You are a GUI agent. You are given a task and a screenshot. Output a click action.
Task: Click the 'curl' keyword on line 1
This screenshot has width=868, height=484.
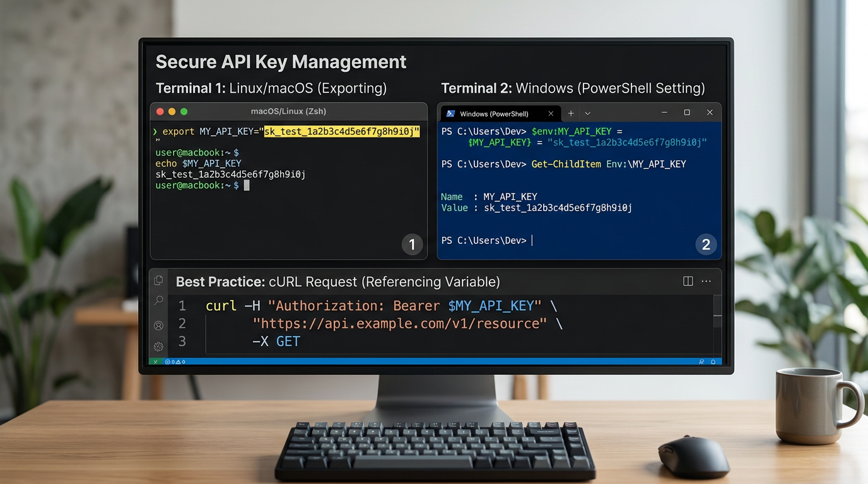(221, 306)
